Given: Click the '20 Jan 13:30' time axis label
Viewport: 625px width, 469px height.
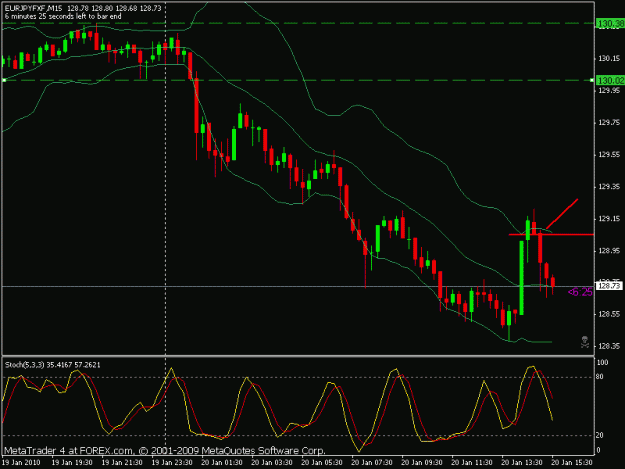Looking at the screenshot, I should pyautogui.click(x=521, y=462).
